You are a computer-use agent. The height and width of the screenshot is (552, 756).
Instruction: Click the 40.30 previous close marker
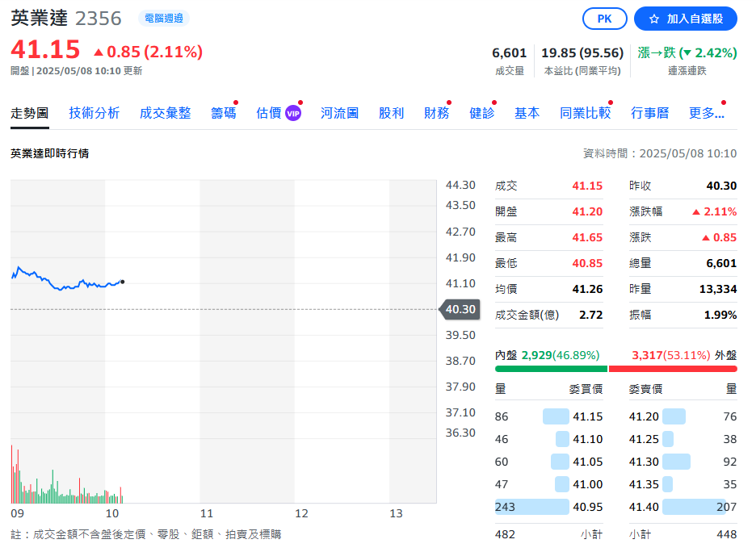(x=460, y=309)
